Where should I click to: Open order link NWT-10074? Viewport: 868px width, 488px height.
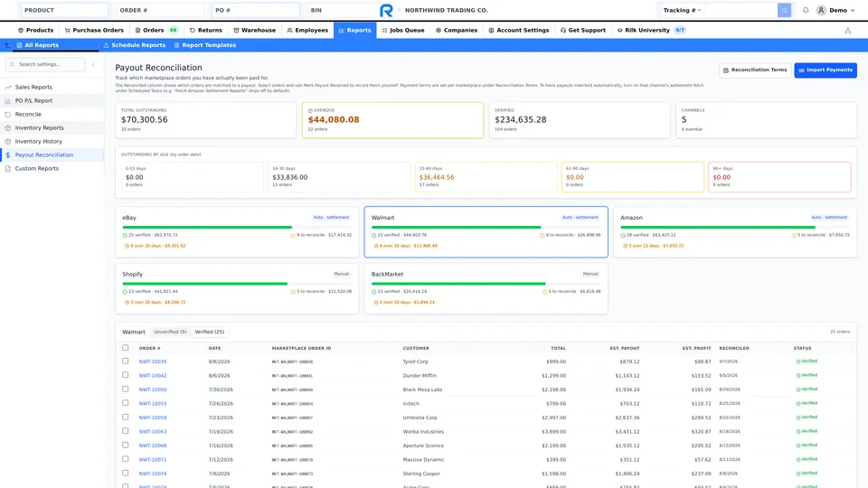click(x=153, y=474)
